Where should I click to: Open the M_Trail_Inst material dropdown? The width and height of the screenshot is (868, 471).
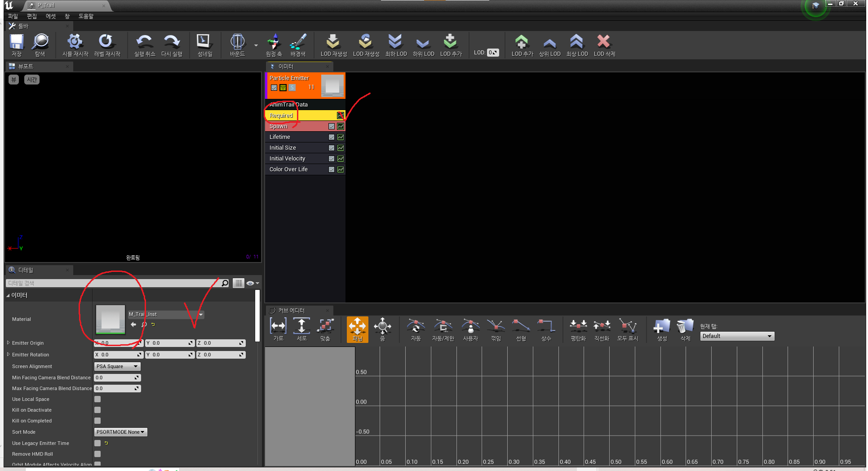pyautogui.click(x=165, y=314)
